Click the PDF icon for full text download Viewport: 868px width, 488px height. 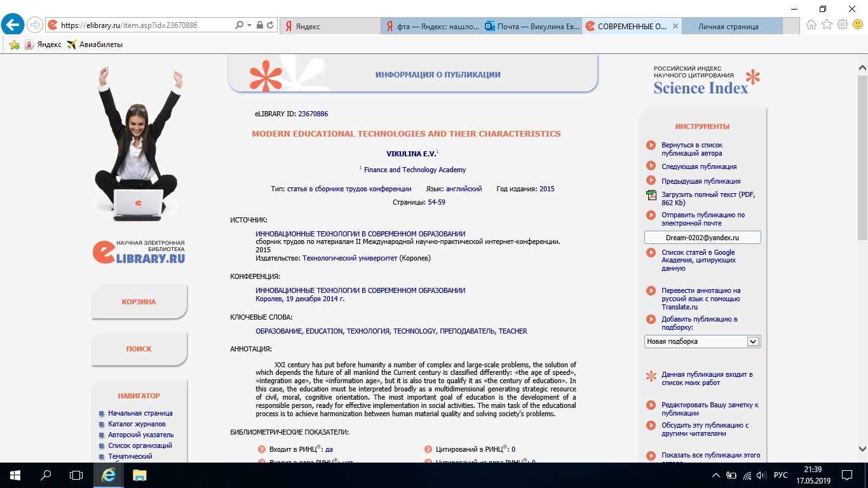click(x=651, y=195)
